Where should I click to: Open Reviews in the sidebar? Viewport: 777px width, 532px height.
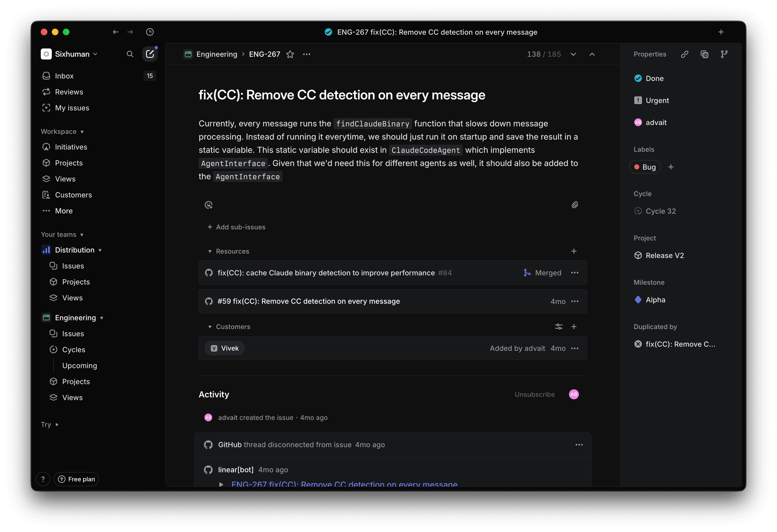(98, 92)
